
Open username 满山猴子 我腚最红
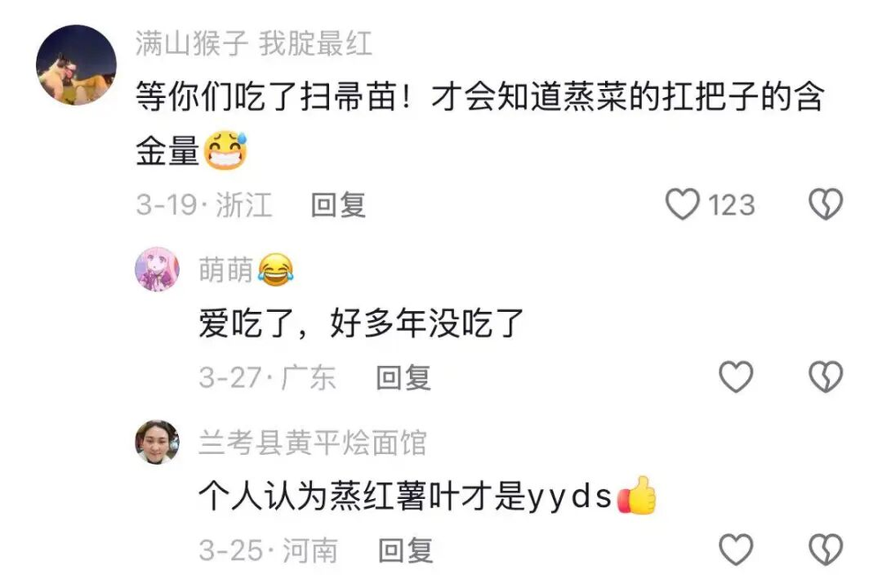(254, 43)
